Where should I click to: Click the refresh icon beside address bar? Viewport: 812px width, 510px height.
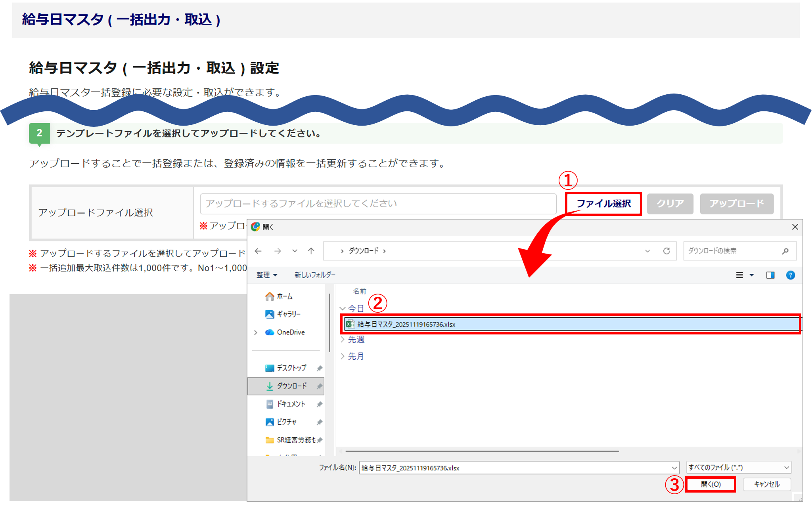tap(666, 251)
